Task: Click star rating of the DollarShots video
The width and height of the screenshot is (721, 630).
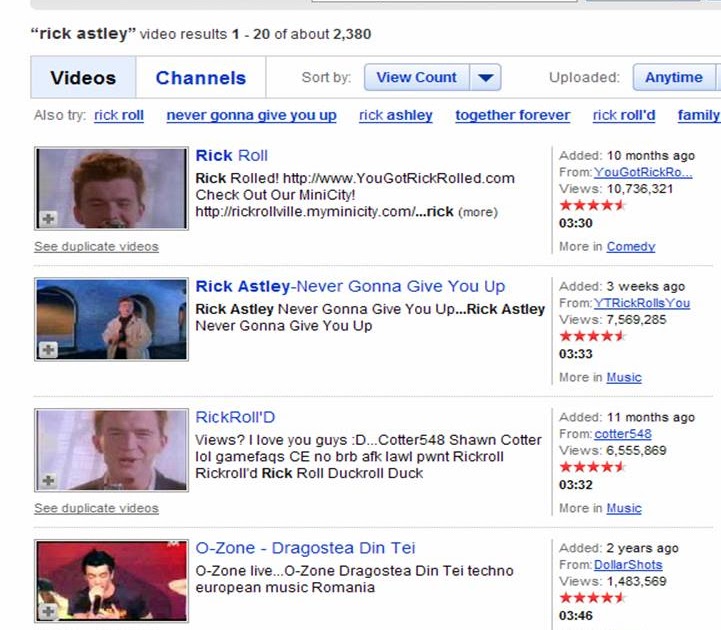Action: coord(592,598)
